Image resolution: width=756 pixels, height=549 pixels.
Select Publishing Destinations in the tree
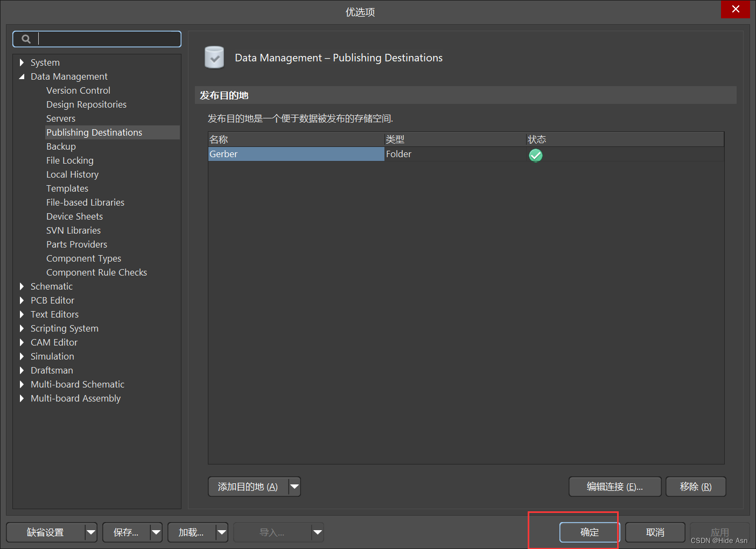[x=94, y=132]
